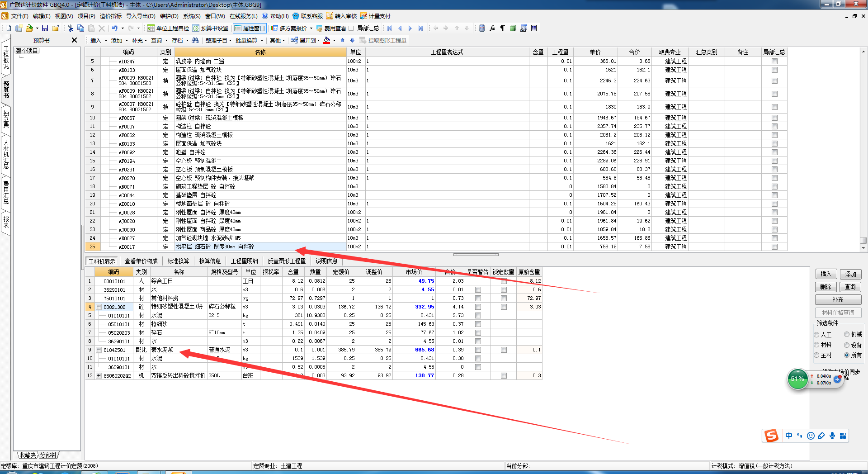Go to previous record arrow icon

point(400,28)
